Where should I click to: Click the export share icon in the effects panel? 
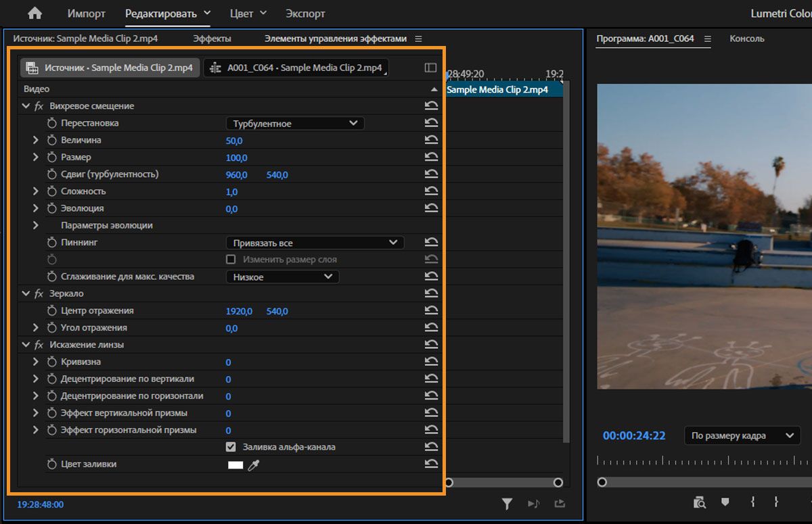[x=559, y=503]
